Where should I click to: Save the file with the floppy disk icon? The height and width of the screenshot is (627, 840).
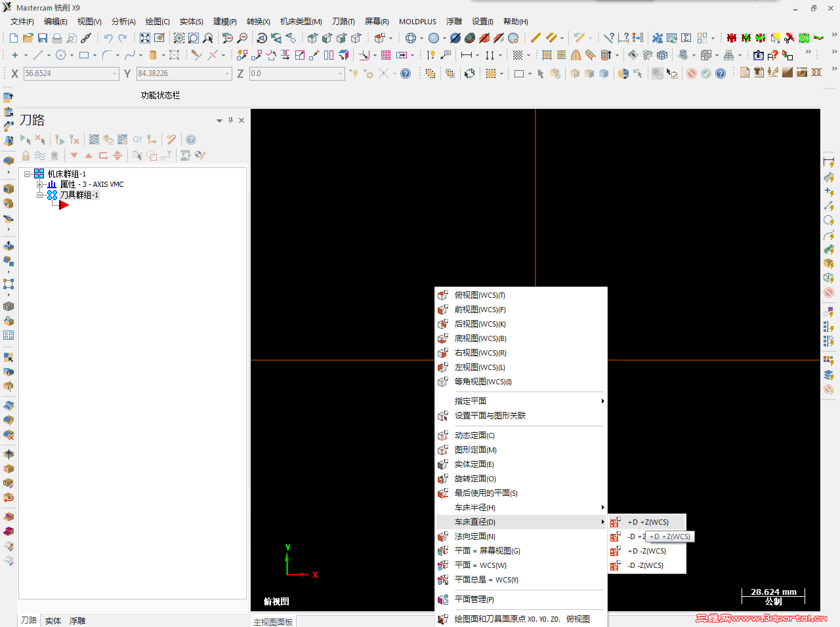43,38
